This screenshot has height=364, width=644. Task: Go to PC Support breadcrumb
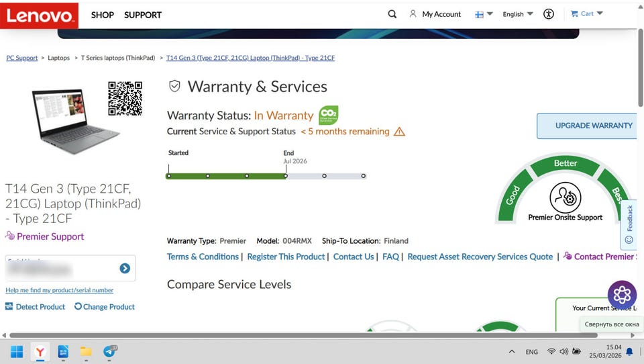(x=21, y=58)
